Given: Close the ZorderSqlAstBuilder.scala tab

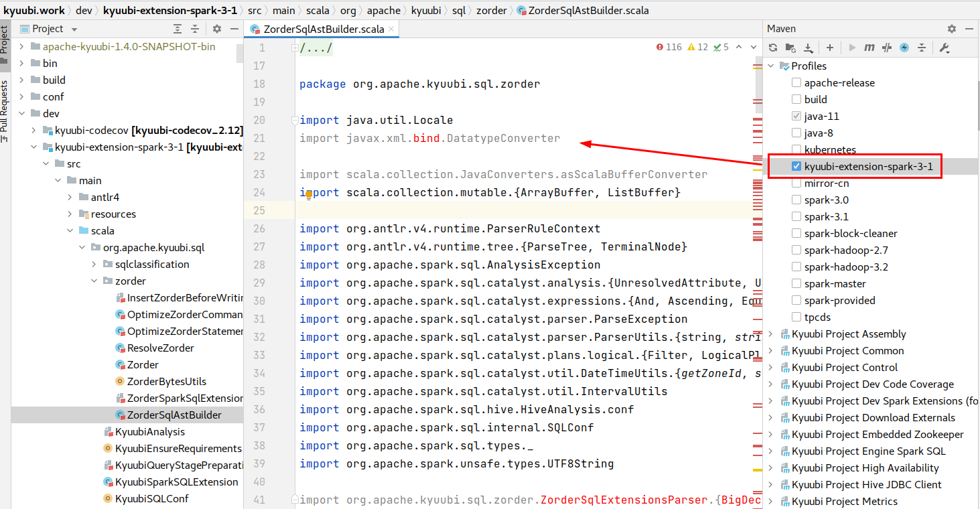Looking at the screenshot, I should pyautogui.click(x=391, y=29).
